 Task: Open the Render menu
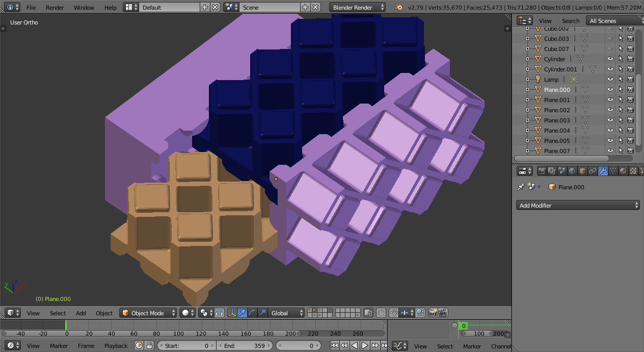[55, 8]
